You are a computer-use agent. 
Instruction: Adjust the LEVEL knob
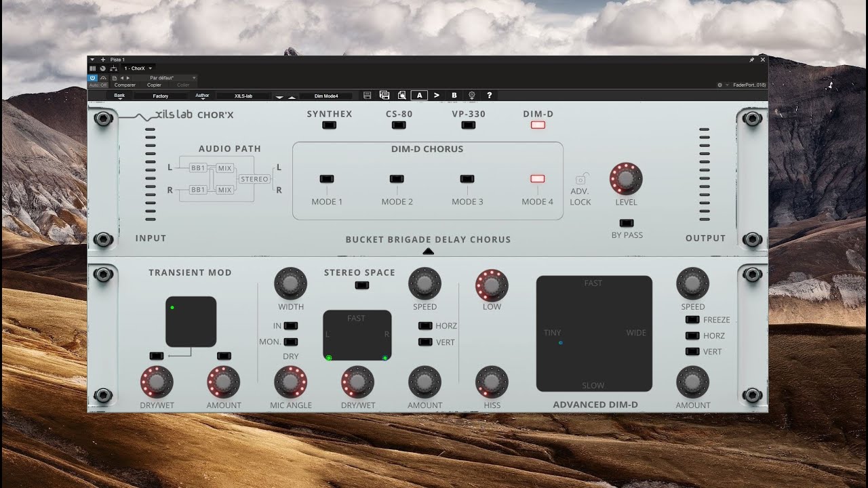tap(626, 179)
